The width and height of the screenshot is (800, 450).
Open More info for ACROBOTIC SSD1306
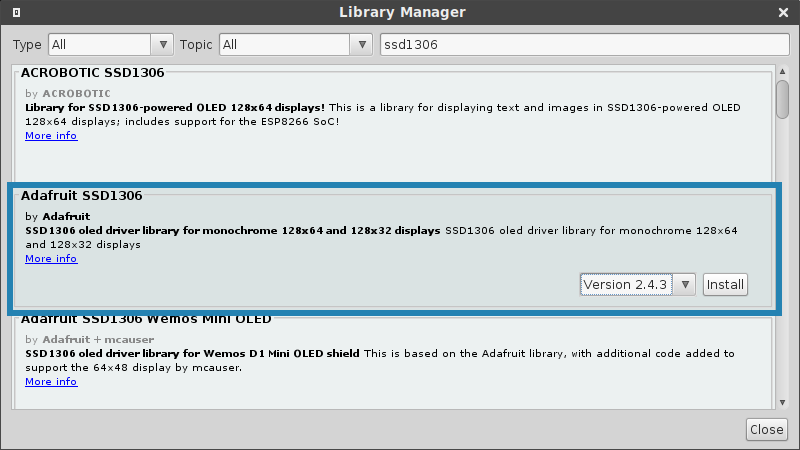click(x=51, y=136)
